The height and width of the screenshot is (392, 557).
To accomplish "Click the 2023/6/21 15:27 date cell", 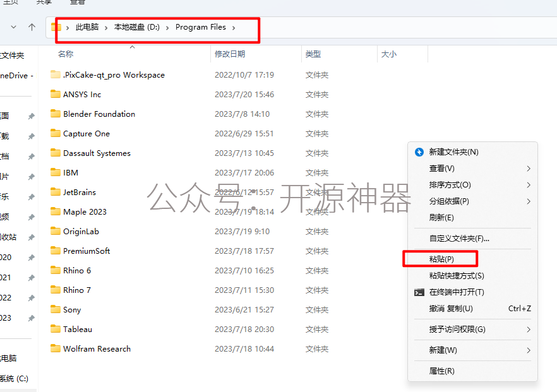I will (244, 309).
